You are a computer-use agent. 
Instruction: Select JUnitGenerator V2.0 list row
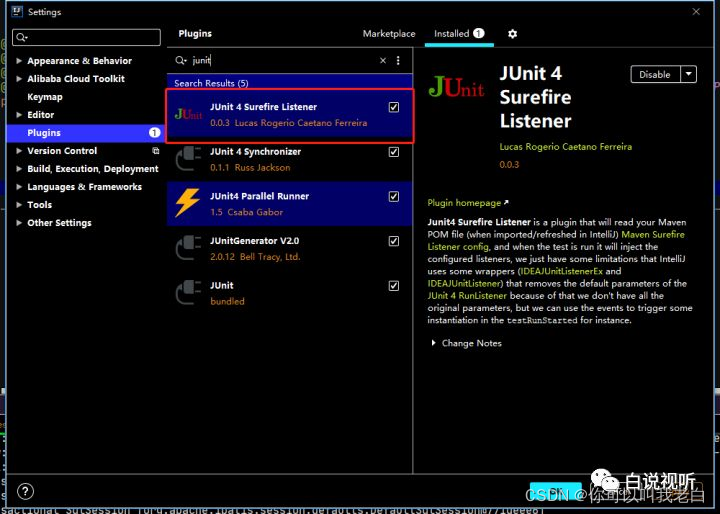289,248
